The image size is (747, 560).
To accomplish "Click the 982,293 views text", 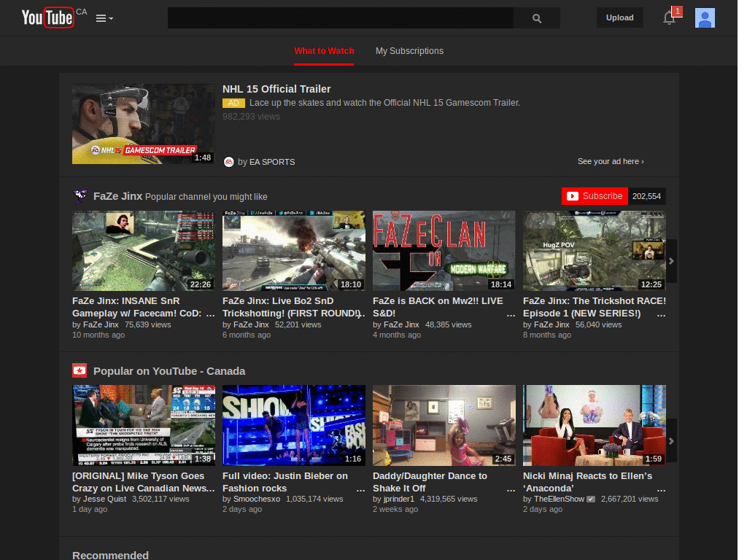I will point(251,117).
